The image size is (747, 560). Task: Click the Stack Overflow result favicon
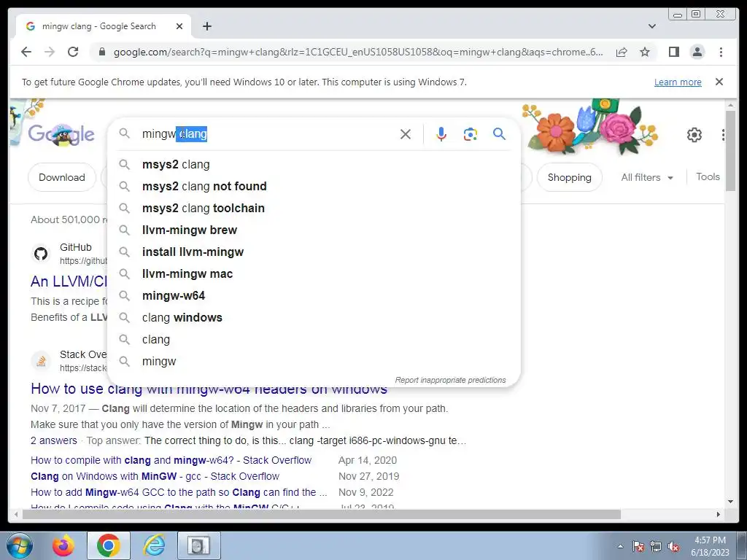pyautogui.click(x=41, y=362)
